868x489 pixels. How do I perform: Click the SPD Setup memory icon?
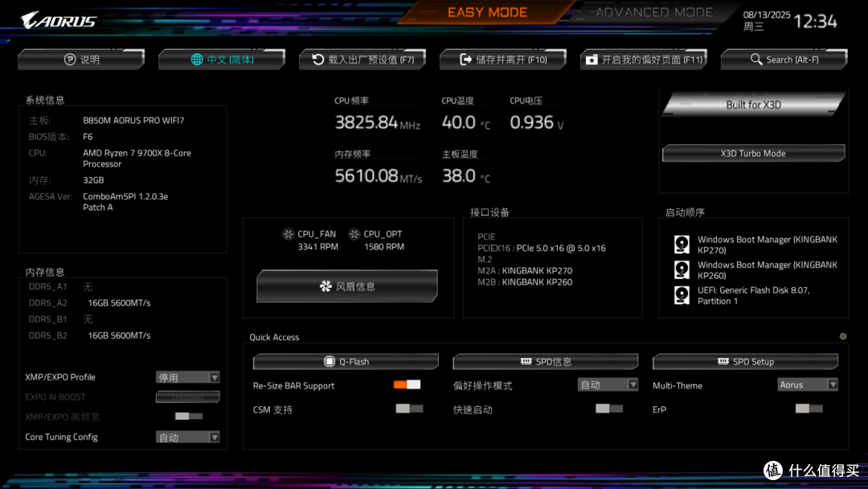coord(723,361)
